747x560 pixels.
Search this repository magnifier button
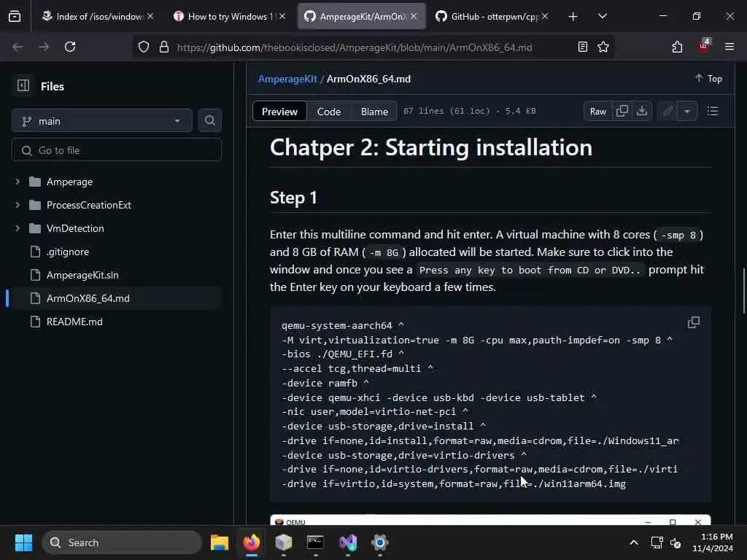pyautogui.click(x=209, y=120)
